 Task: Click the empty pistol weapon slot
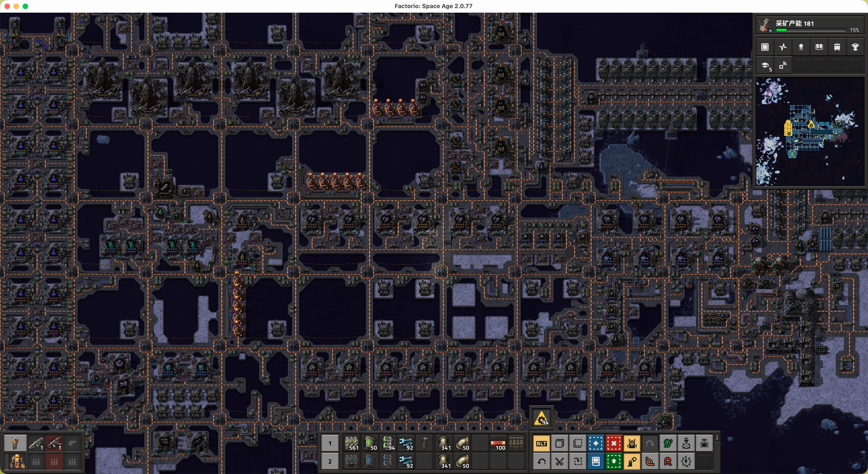[x=72, y=443]
